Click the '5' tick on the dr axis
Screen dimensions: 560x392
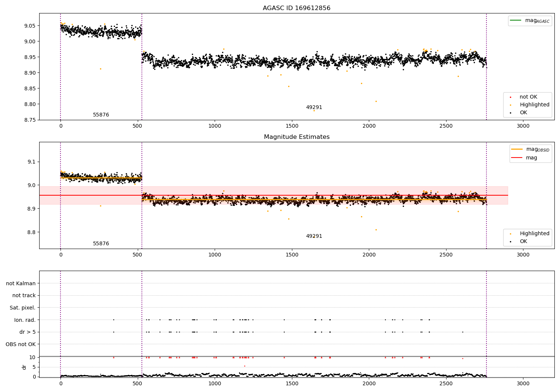[x=34, y=367]
